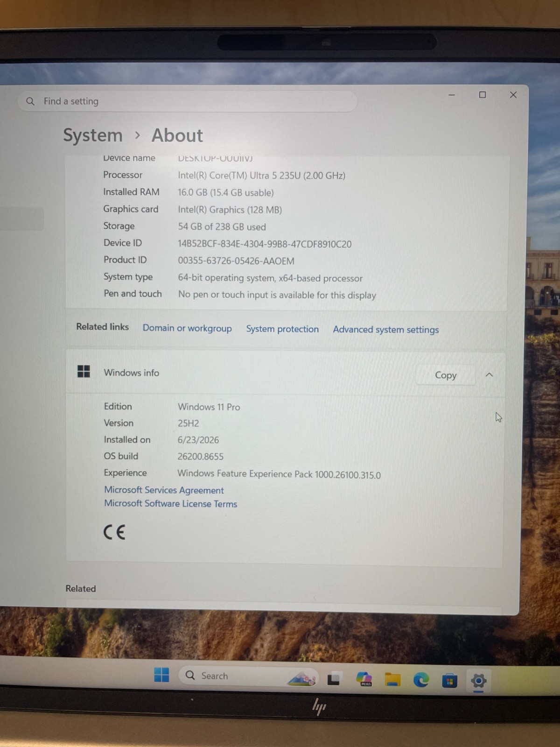Open Advanced system settings link
The width and height of the screenshot is (560, 747).
point(386,330)
